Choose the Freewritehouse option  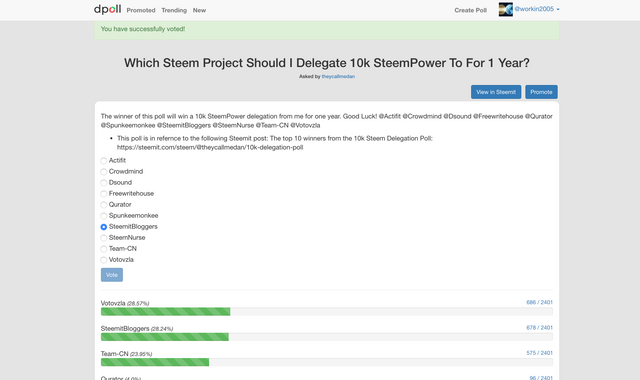(x=104, y=194)
